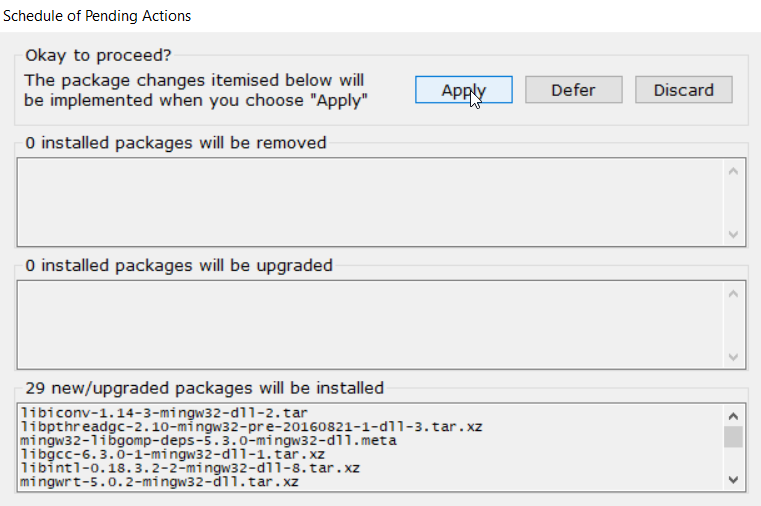Discard the pending package changes

coord(683,90)
